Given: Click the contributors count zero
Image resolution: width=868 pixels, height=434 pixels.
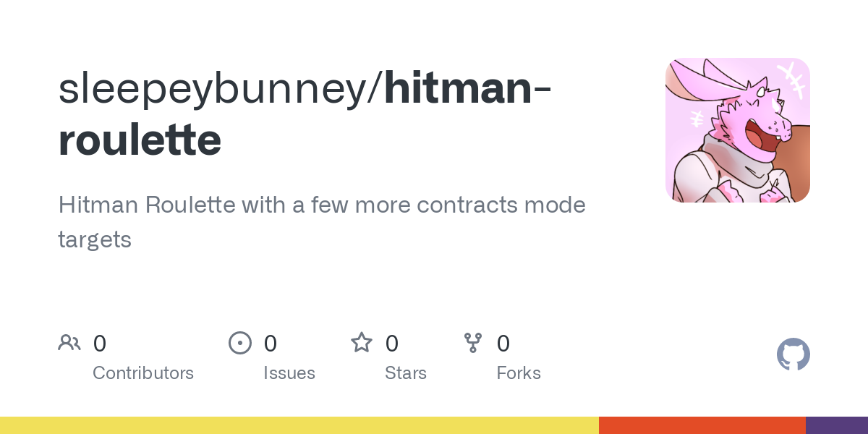Looking at the screenshot, I should click(x=100, y=343).
